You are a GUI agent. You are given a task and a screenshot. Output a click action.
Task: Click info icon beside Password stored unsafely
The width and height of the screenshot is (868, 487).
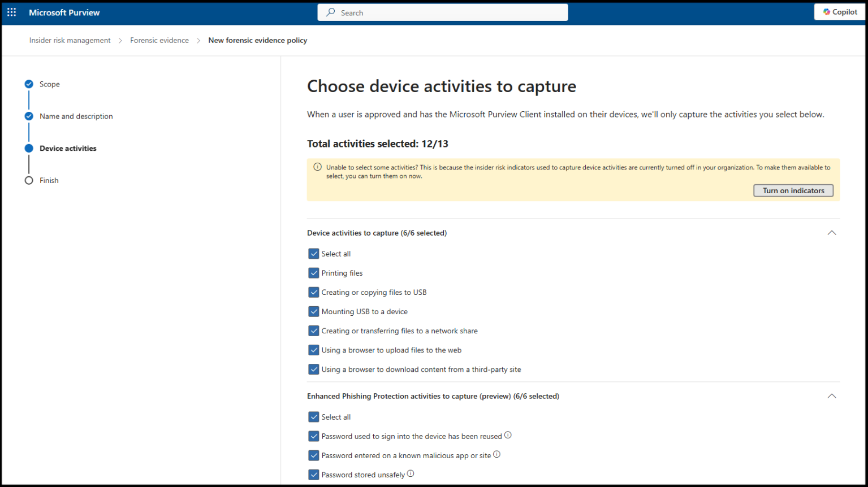[411, 474]
